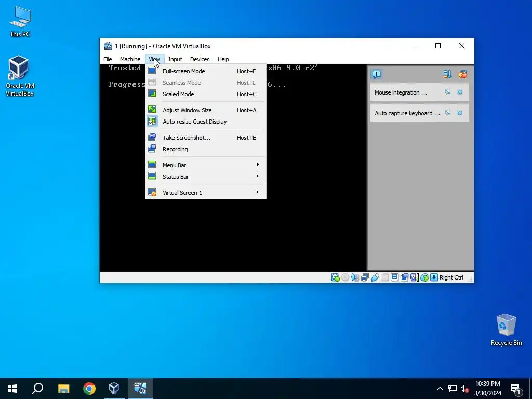Close the open View menu
Image resolution: width=532 pixels, height=399 pixels.
154,59
